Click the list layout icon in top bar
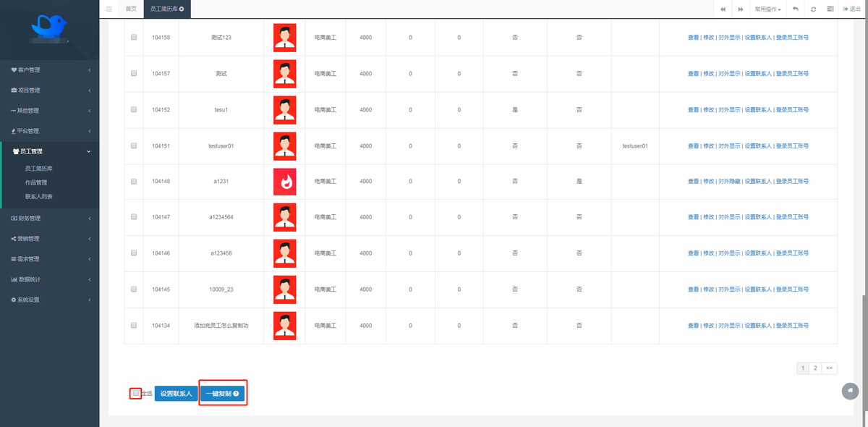Viewport: 868px width, 427px height. (x=830, y=9)
